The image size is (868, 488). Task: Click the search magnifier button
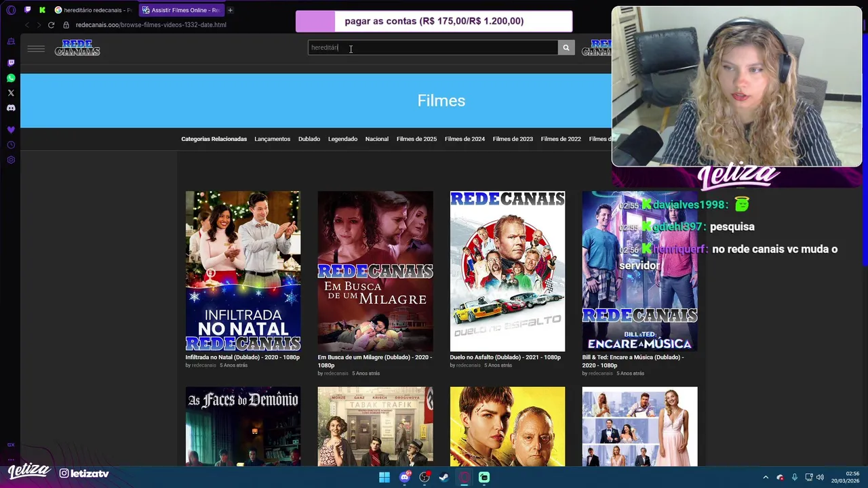pyautogui.click(x=566, y=47)
